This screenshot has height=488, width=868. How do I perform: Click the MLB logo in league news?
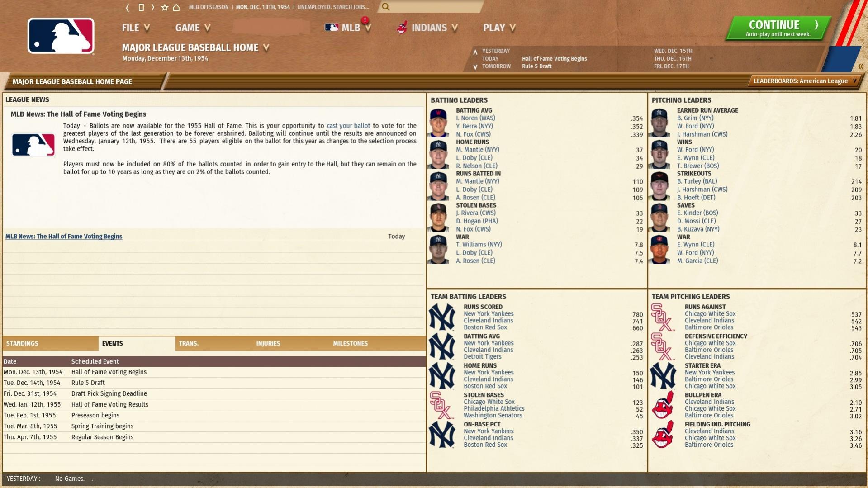[33, 145]
